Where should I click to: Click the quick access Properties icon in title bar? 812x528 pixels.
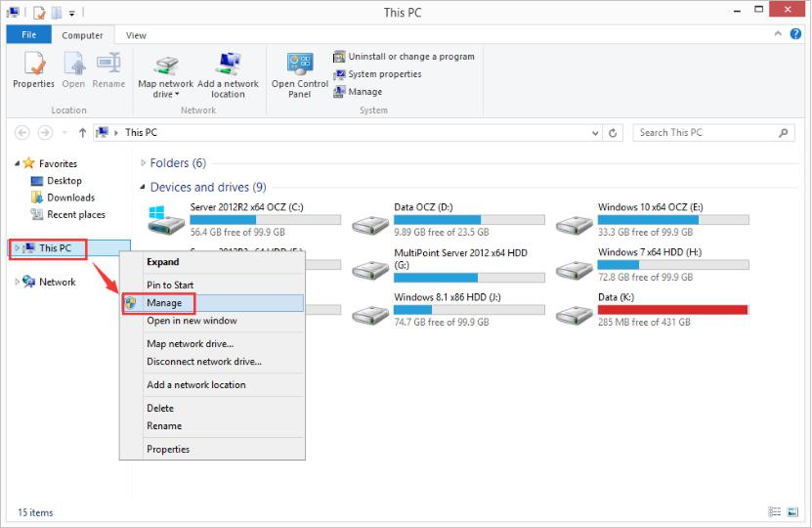point(39,13)
